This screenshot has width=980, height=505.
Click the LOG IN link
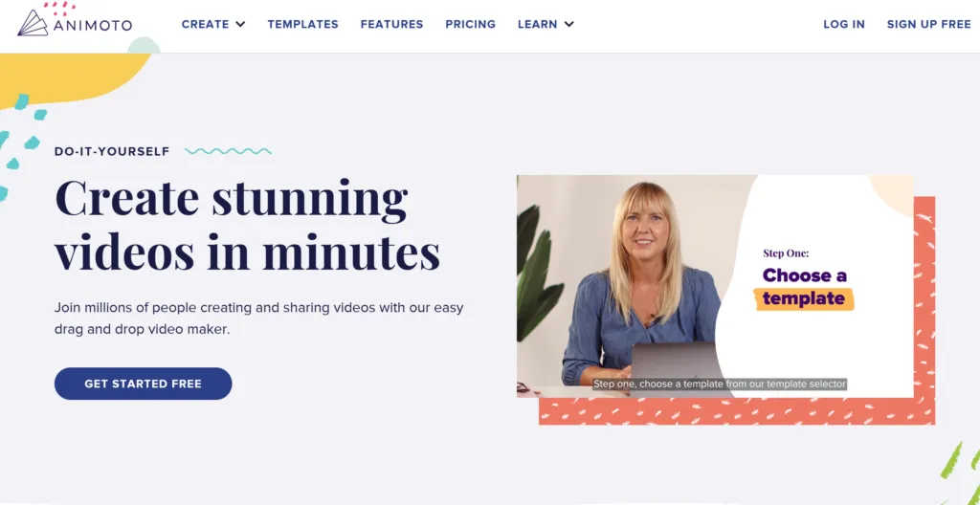pyautogui.click(x=844, y=24)
